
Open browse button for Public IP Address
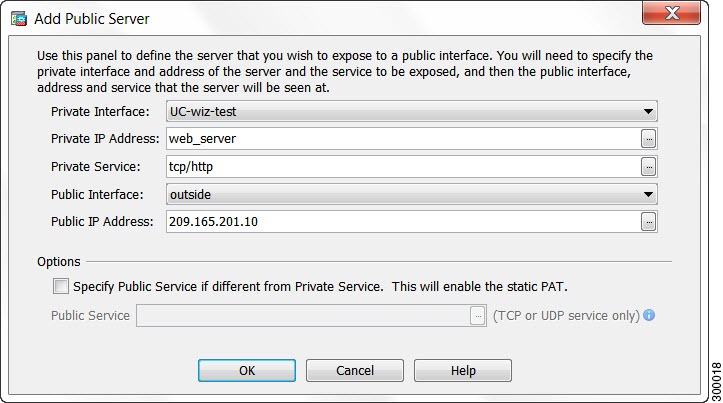point(648,222)
